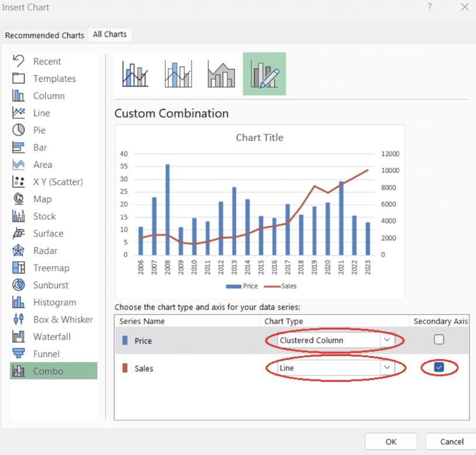Switch to the Recommended Charts tab
The height and width of the screenshot is (455, 476).
pyautogui.click(x=44, y=35)
